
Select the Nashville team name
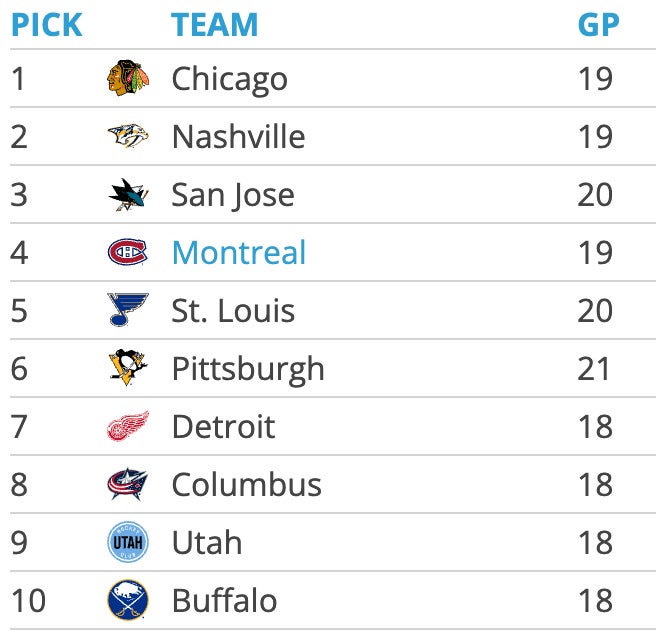238,137
